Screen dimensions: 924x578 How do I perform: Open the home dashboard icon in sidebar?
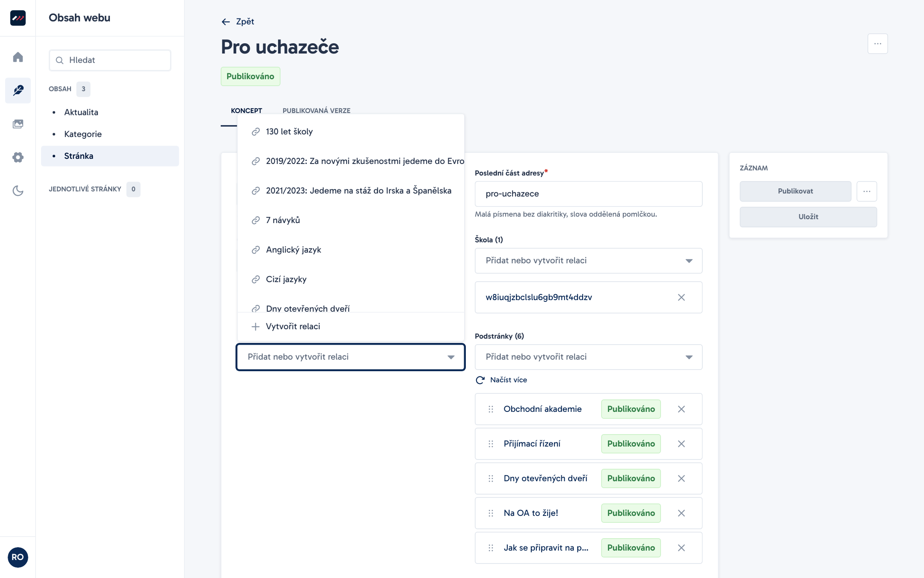18,57
